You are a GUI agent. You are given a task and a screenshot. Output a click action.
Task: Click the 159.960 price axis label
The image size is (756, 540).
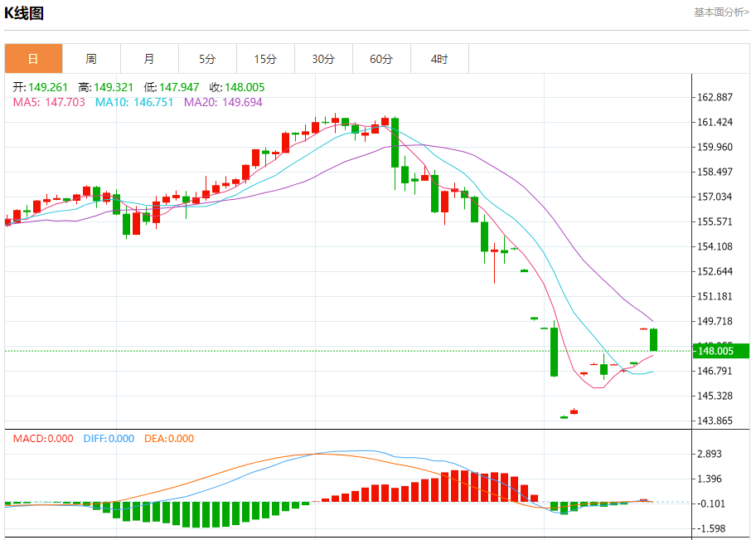point(715,147)
